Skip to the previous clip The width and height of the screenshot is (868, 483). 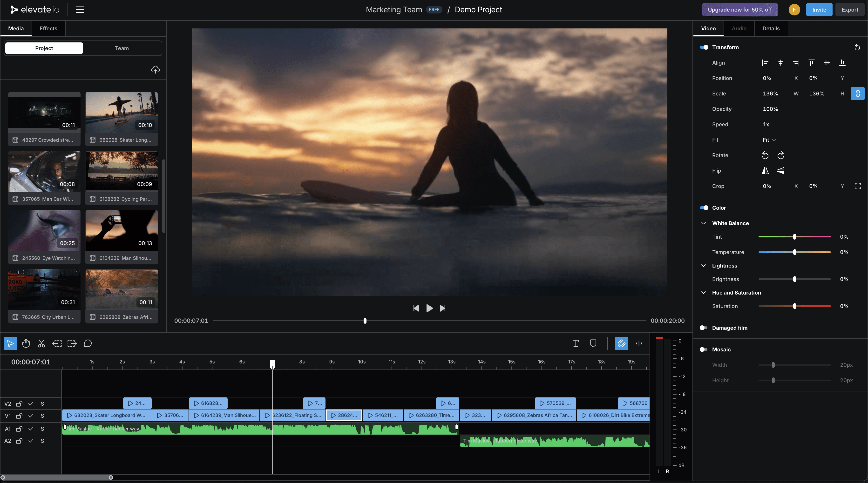point(416,308)
